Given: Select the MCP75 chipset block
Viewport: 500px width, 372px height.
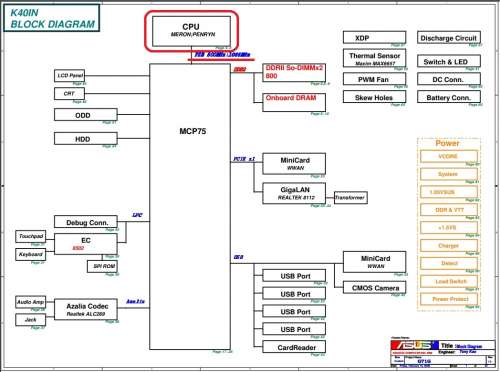Looking at the screenshot, I should click(x=190, y=207).
